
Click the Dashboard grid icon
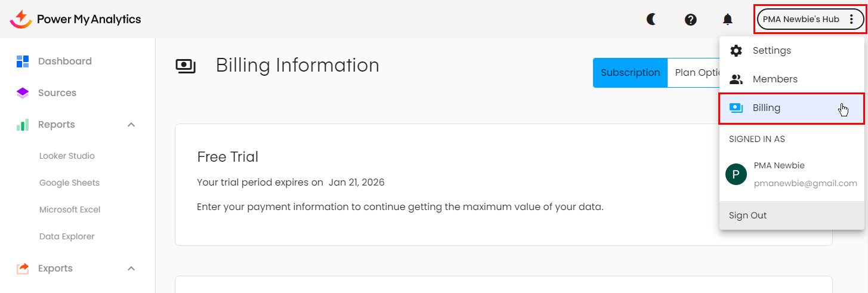[x=23, y=61]
